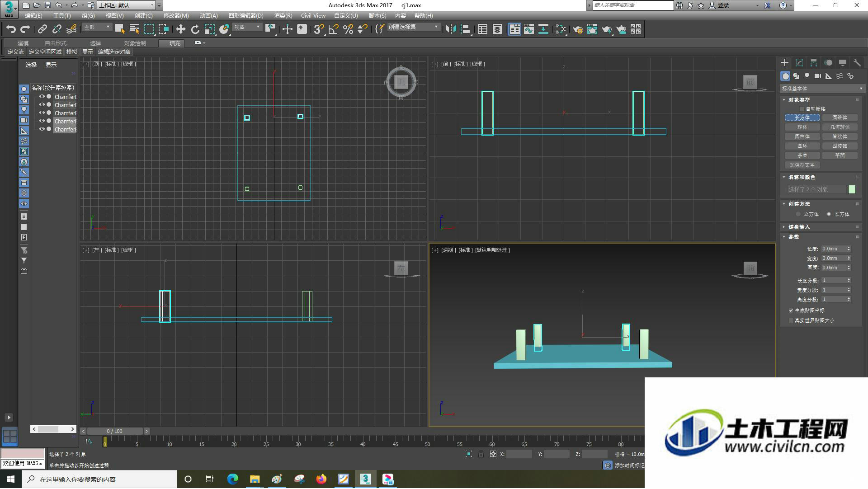Select the Cameras category in the Create panel
The height and width of the screenshot is (489, 868).
click(818, 76)
